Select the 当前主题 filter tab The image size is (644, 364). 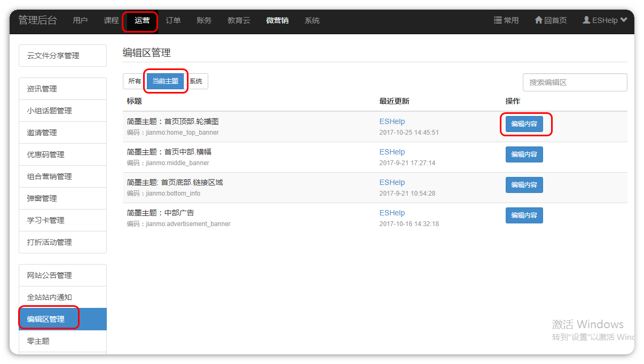(x=166, y=81)
